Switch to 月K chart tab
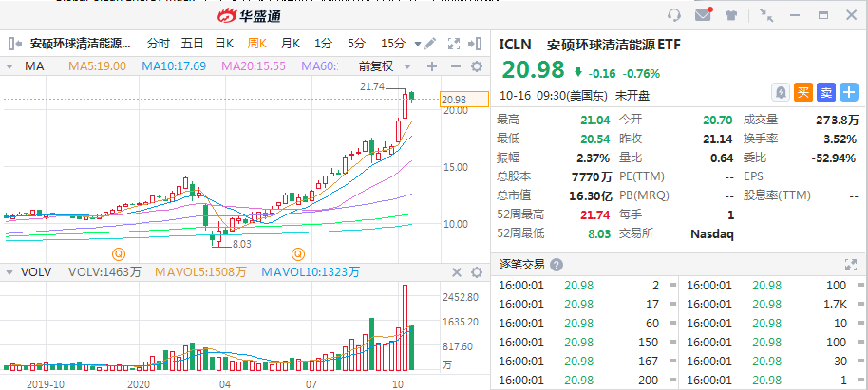868x390 pixels. (x=290, y=43)
